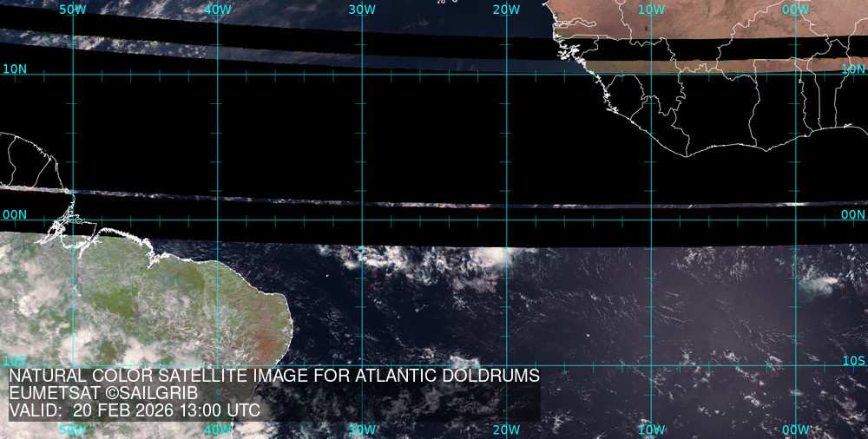Click the 10W longitude label at top

[x=651, y=10]
